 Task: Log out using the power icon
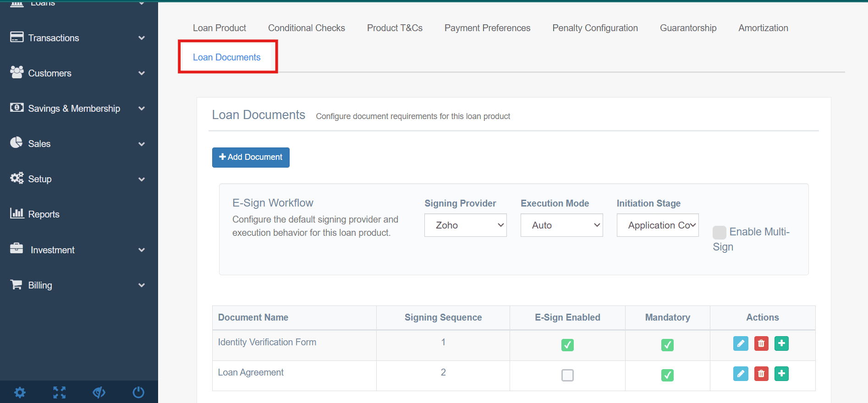(138, 392)
